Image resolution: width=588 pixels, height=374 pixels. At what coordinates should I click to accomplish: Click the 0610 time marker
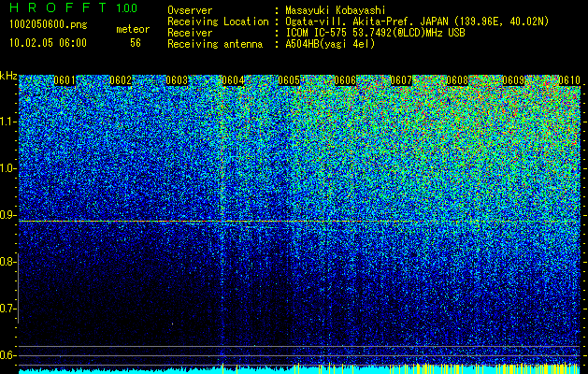pyautogui.click(x=569, y=80)
